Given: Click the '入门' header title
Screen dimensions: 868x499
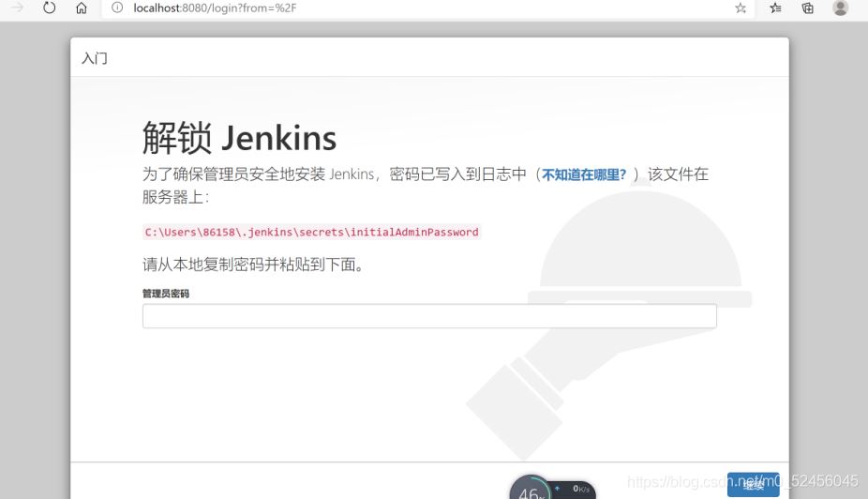Looking at the screenshot, I should [x=95, y=58].
